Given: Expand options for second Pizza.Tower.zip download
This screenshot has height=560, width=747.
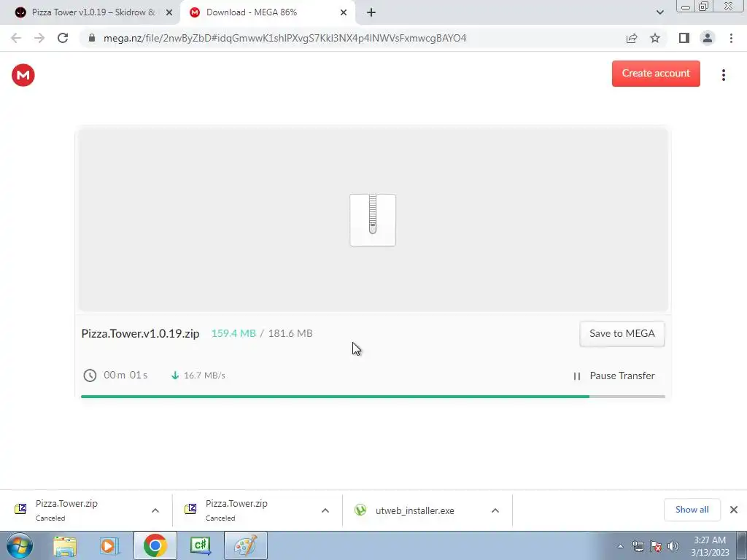Looking at the screenshot, I should coord(325,510).
